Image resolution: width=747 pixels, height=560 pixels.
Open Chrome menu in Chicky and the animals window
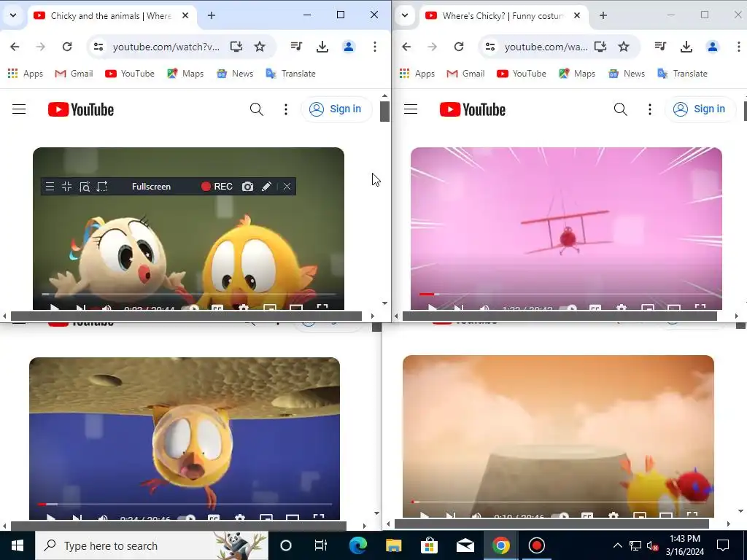coord(375,47)
